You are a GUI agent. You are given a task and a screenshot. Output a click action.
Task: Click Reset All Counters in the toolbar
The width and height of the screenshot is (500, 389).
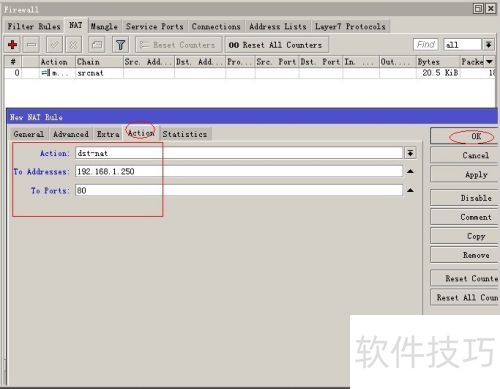coord(276,45)
